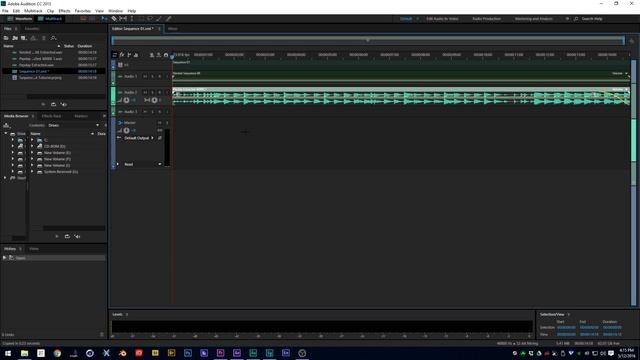Show the Effects (fx) track controls

[122, 55]
